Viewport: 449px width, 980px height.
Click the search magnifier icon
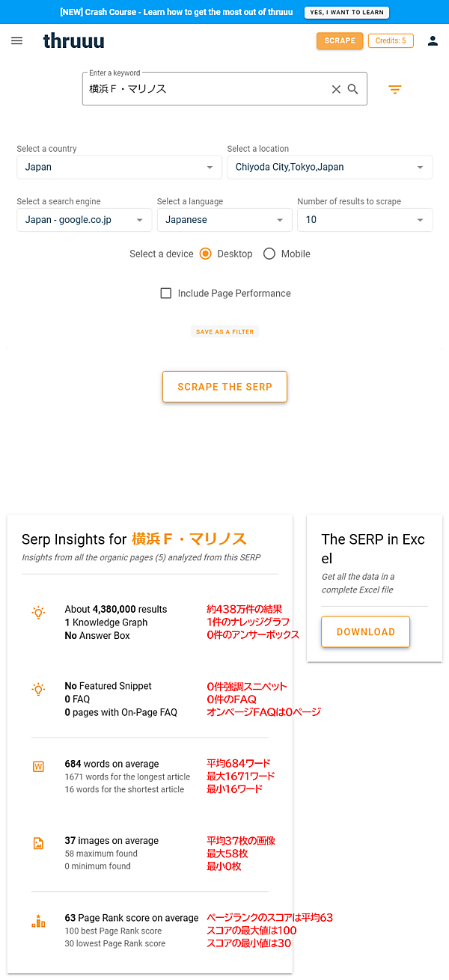coord(353,89)
